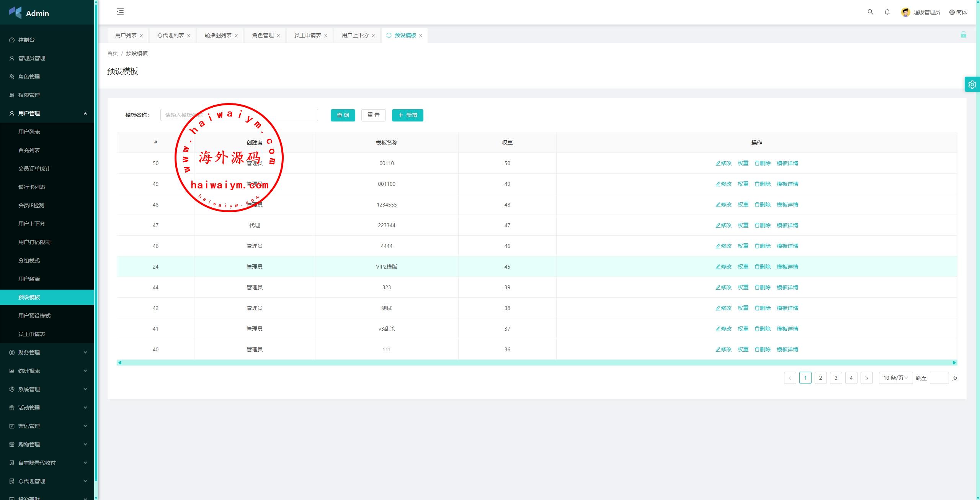Click the horizontal scrollbar's right arrow
The width and height of the screenshot is (980, 500).
954,362
